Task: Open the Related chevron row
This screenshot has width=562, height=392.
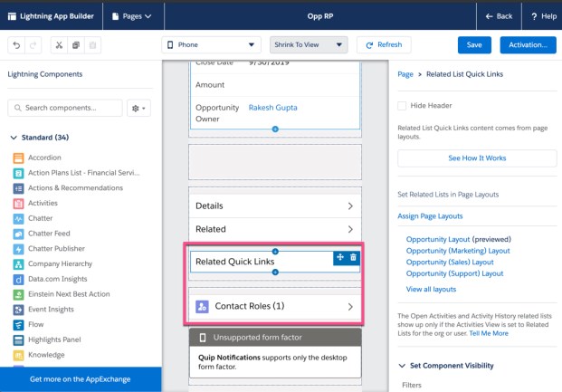Action: tap(275, 229)
